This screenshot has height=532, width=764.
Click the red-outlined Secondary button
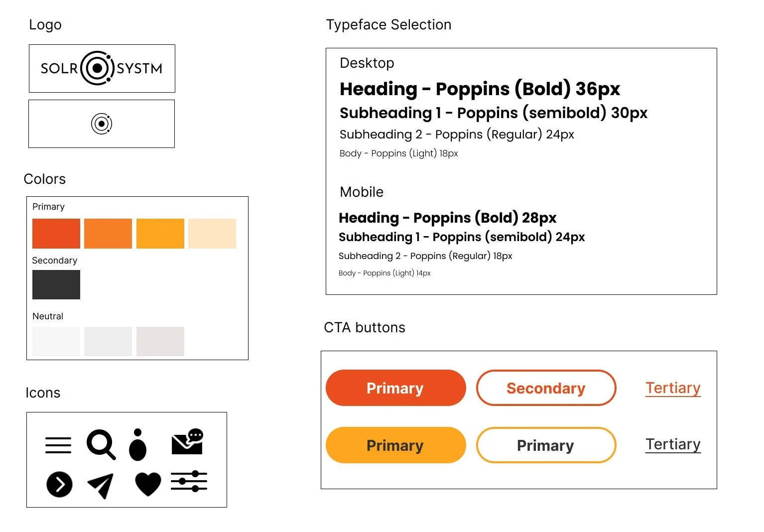pos(546,388)
